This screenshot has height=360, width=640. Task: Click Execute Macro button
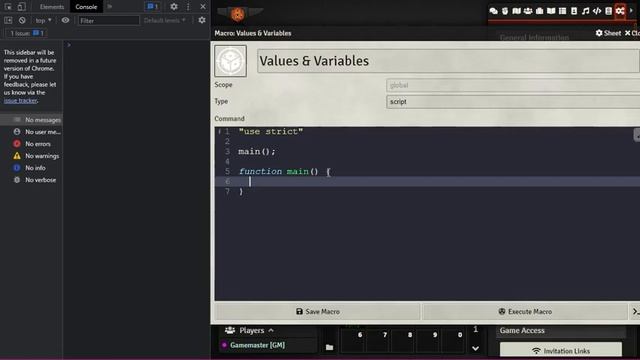[525, 311]
